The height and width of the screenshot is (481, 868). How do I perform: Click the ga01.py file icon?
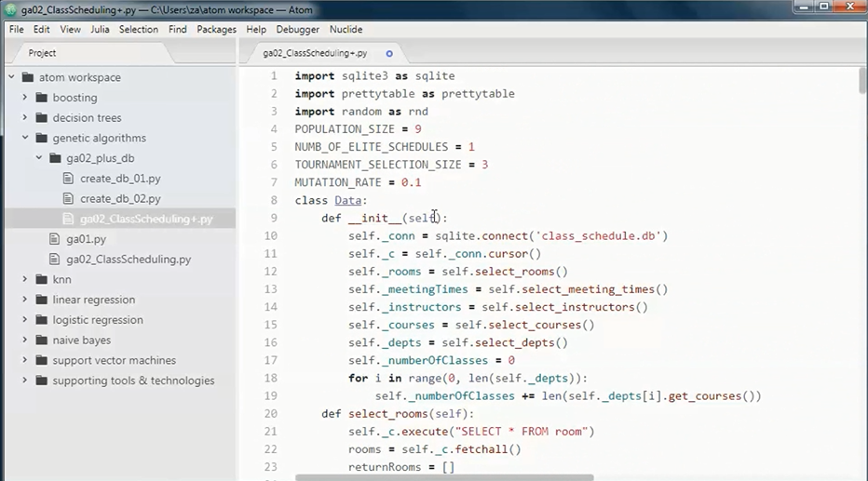54,239
